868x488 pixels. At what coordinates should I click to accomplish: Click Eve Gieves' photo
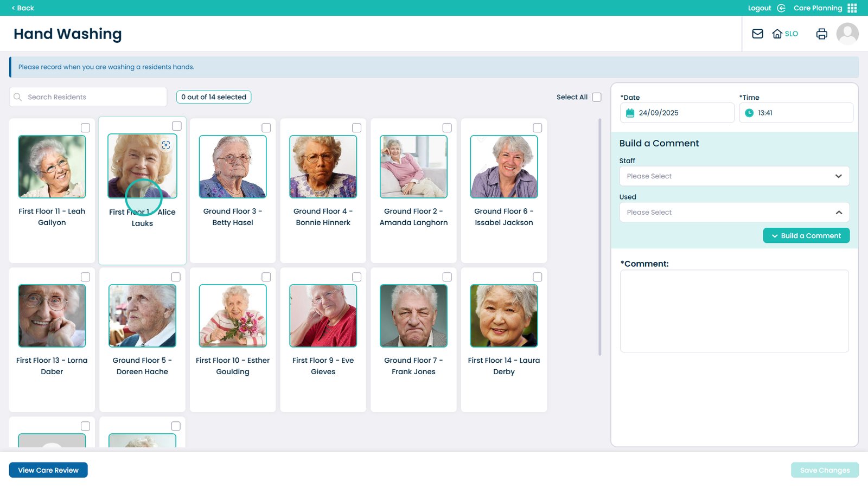pos(323,316)
